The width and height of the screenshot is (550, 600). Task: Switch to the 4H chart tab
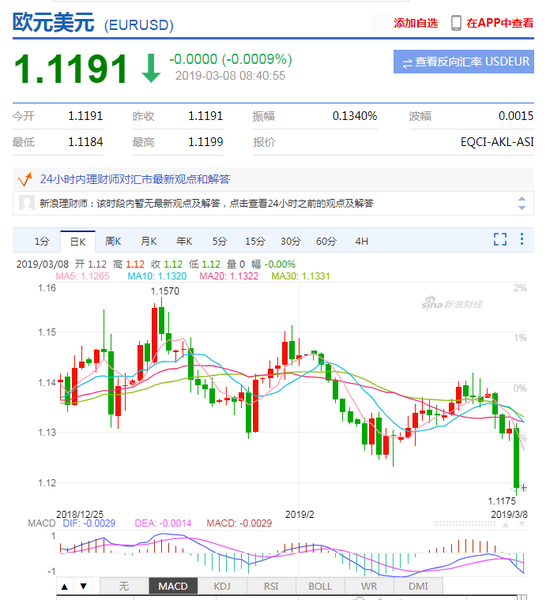click(362, 241)
